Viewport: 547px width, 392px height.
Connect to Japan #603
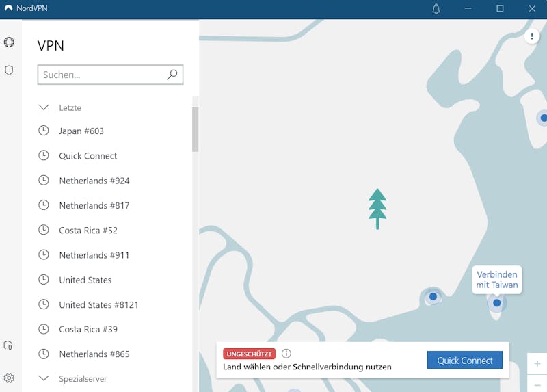[81, 131]
